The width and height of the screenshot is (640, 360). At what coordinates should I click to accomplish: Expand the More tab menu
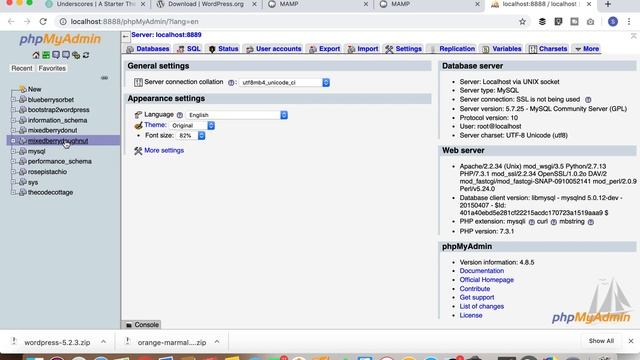click(x=587, y=49)
